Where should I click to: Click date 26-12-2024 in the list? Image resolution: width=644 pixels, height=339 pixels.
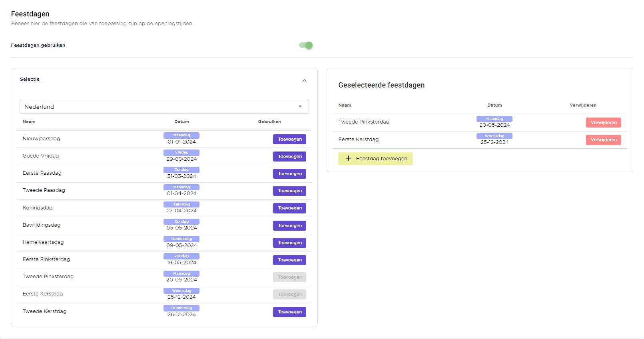coord(181,315)
